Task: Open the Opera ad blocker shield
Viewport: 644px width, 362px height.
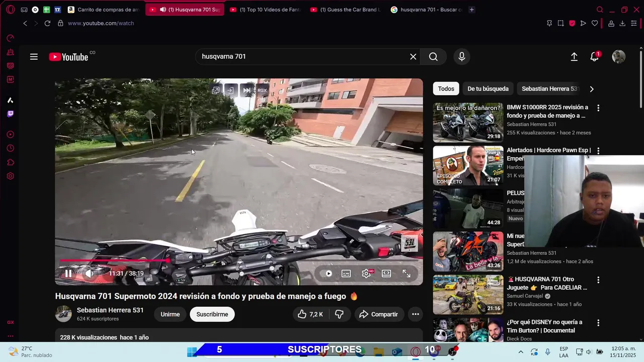Action: point(572,23)
